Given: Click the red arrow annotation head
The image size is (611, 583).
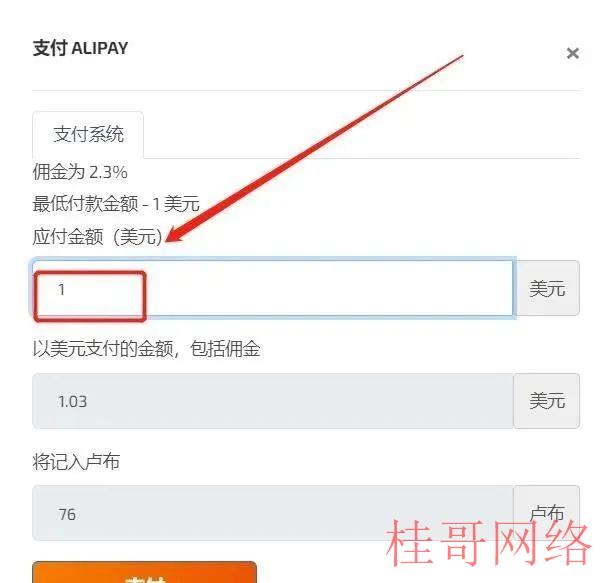Looking at the screenshot, I should (x=175, y=235).
